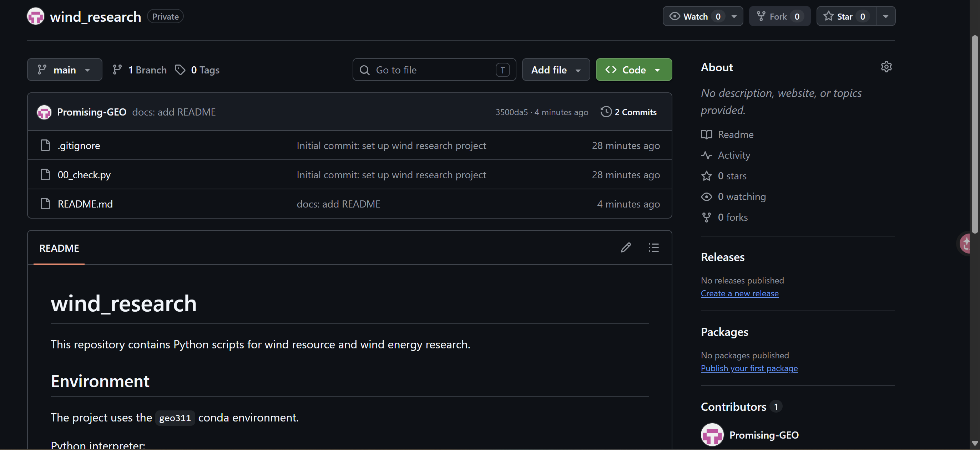Edit README with the pencil icon
The width and height of the screenshot is (980, 450).
[626, 247]
